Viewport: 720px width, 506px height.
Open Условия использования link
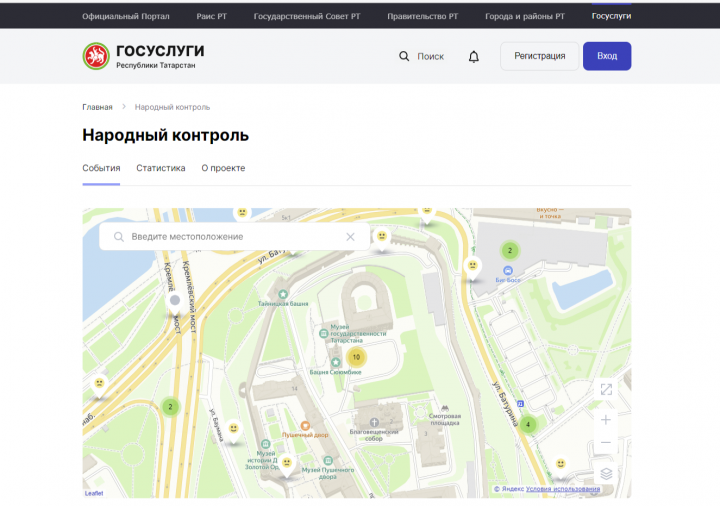pos(563,489)
